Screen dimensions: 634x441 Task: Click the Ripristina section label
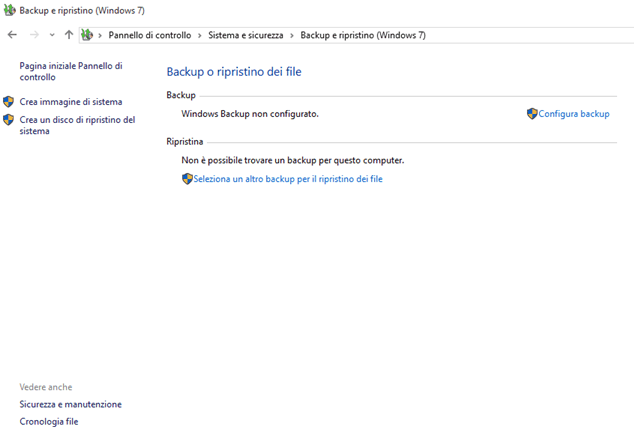(x=185, y=142)
